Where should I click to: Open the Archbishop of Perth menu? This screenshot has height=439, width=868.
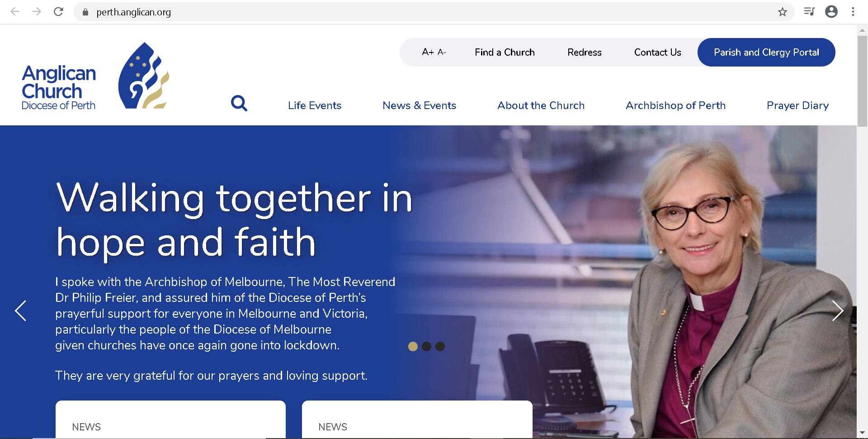(675, 105)
